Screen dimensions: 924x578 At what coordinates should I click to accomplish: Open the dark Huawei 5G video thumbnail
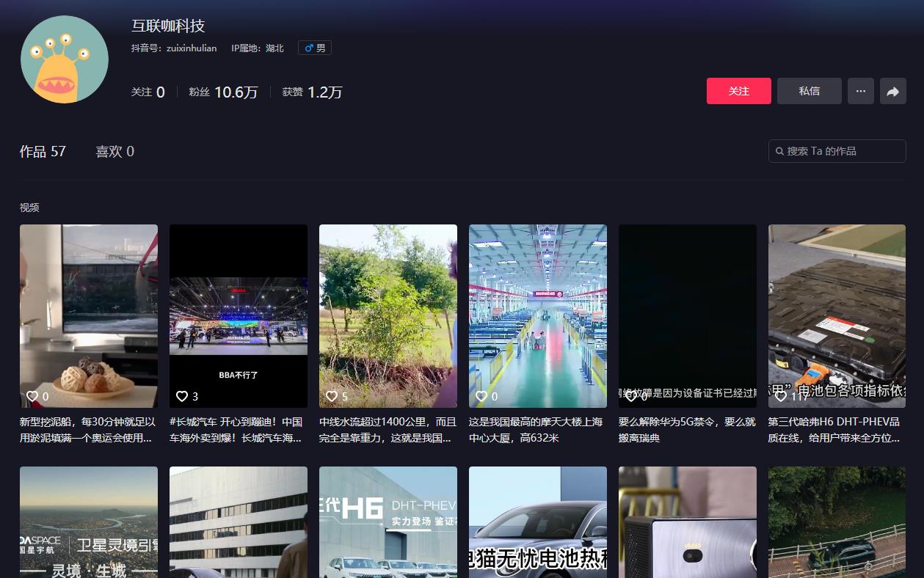click(x=688, y=316)
